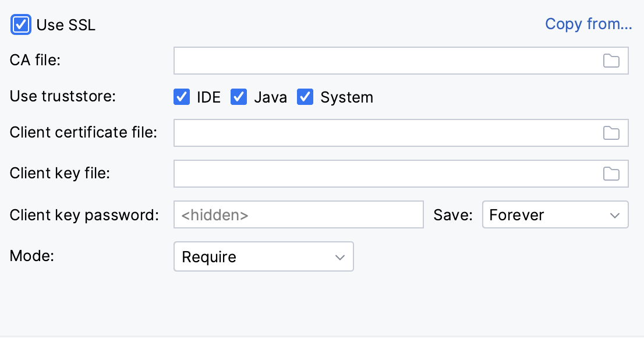Image resolution: width=644 pixels, height=338 pixels.
Task: Click the Java truststore label
Action: pos(270,97)
